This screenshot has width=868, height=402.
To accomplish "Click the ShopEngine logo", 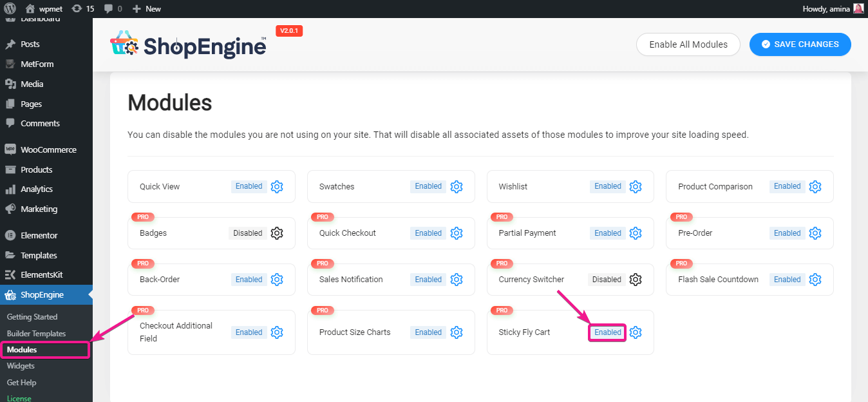I will click(189, 45).
